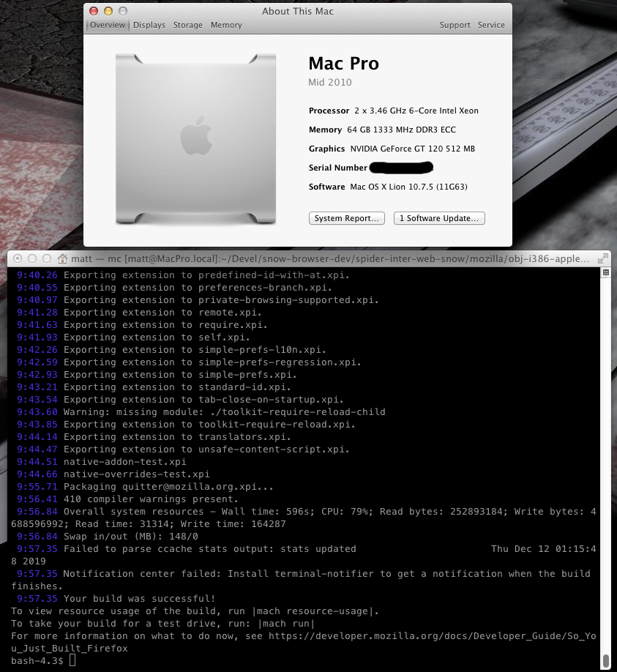Close the About This Mac window
The height and width of the screenshot is (672, 617).
(x=94, y=11)
